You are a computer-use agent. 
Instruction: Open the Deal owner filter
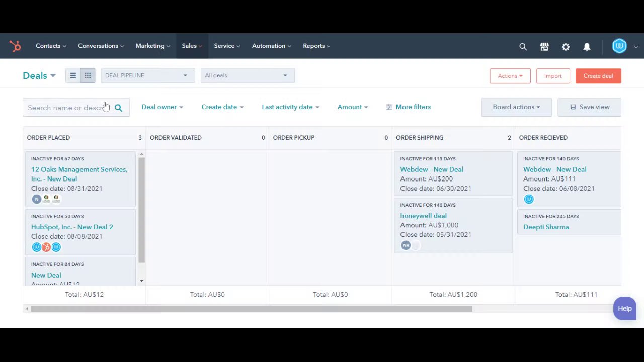(162, 107)
